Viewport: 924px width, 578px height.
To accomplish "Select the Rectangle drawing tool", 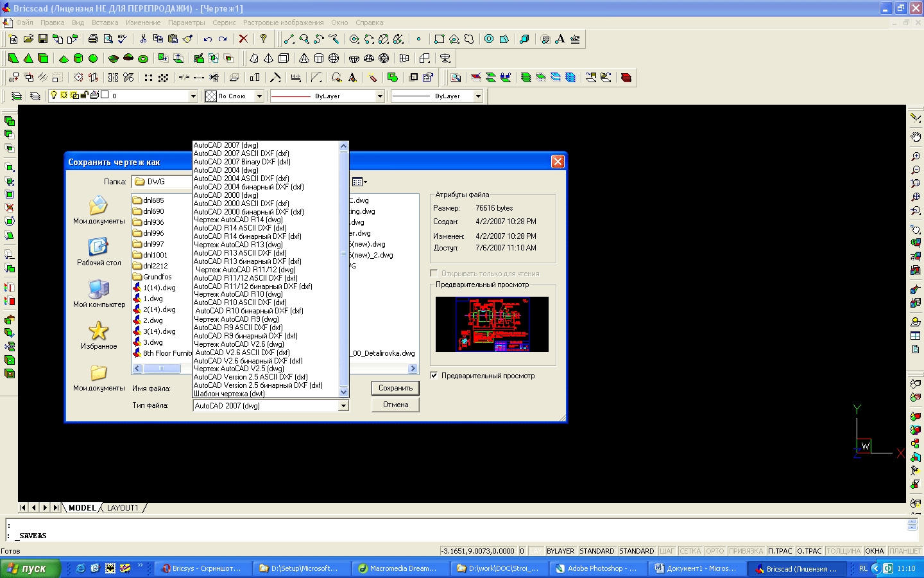I will [x=439, y=39].
